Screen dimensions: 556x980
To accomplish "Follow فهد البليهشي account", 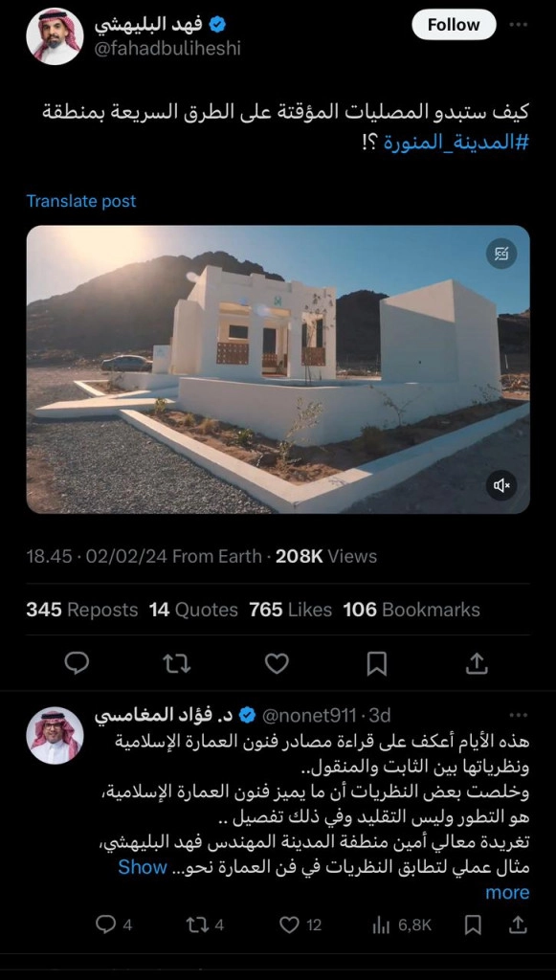I will pyautogui.click(x=454, y=25).
